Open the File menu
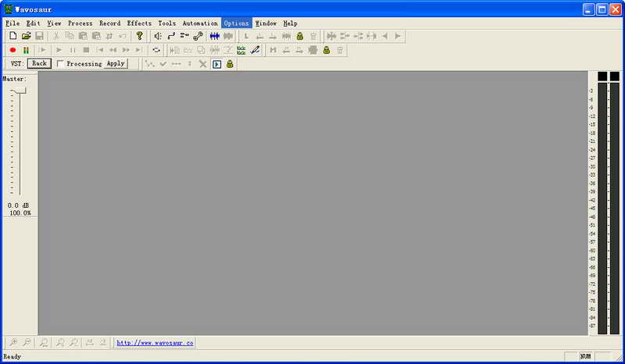This screenshot has width=625, height=364. 12,23
